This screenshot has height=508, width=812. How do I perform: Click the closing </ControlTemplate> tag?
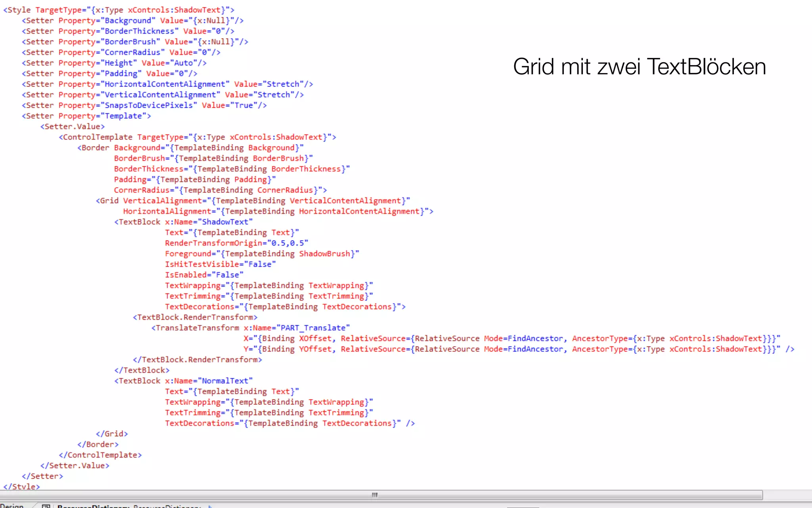(x=100, y=455)
